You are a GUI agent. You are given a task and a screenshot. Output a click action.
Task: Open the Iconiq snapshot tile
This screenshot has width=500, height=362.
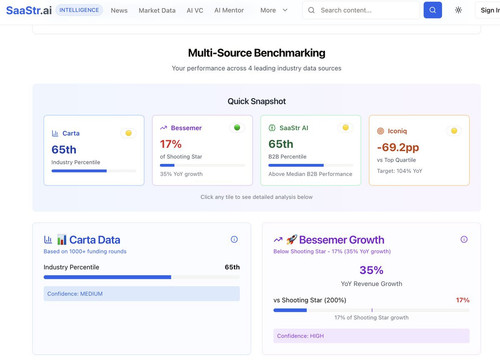coord(419,150)
